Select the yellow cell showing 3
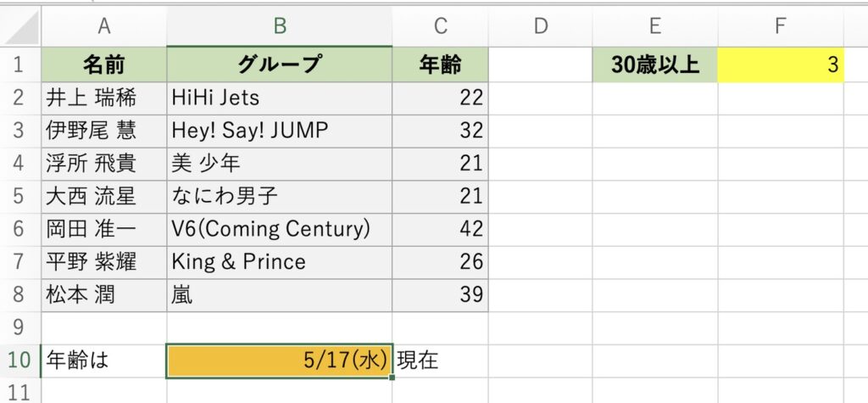Image resolution: width=868 pixels, height=403 pixels. point(781,64)
